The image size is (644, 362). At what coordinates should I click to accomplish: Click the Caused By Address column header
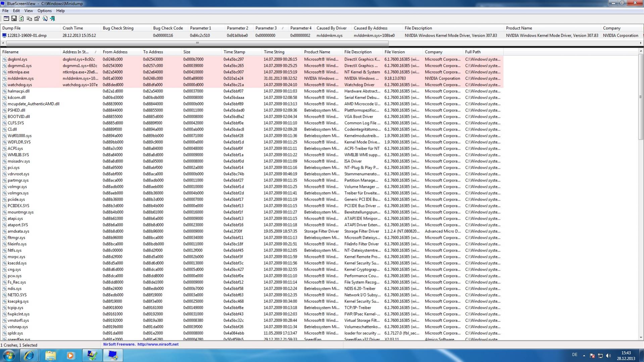(377, 28)
